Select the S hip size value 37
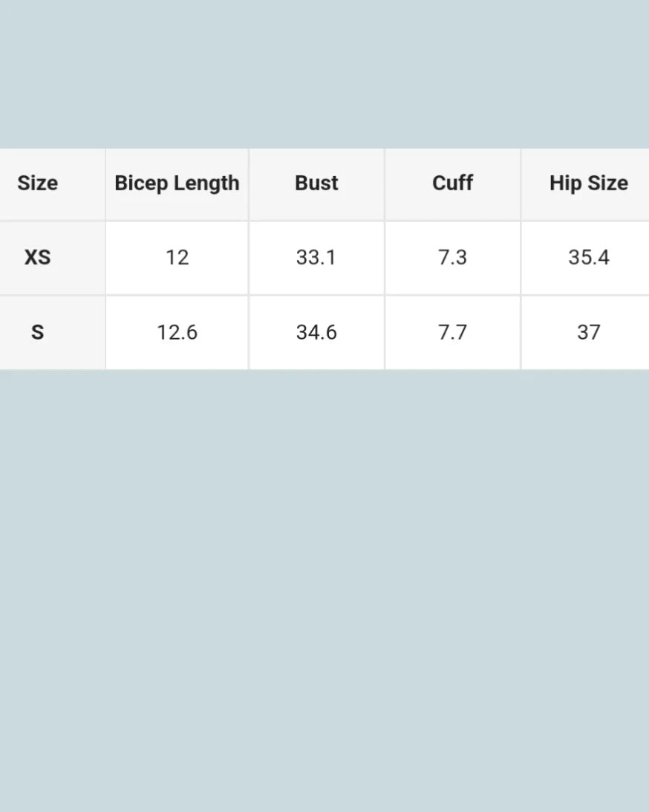The image size is (649, 812). click(588, 332)
